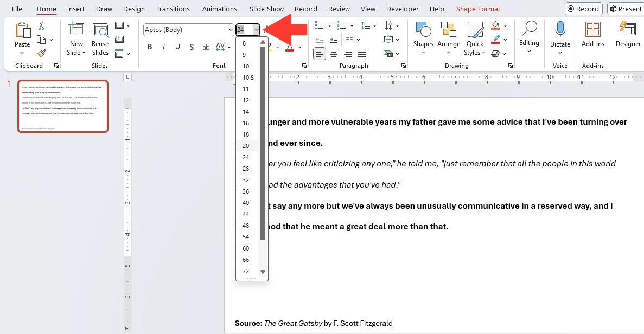Open Reuse Slides
Image resolution: width=644 pixels, height=334 pixels.
(100, 40)
